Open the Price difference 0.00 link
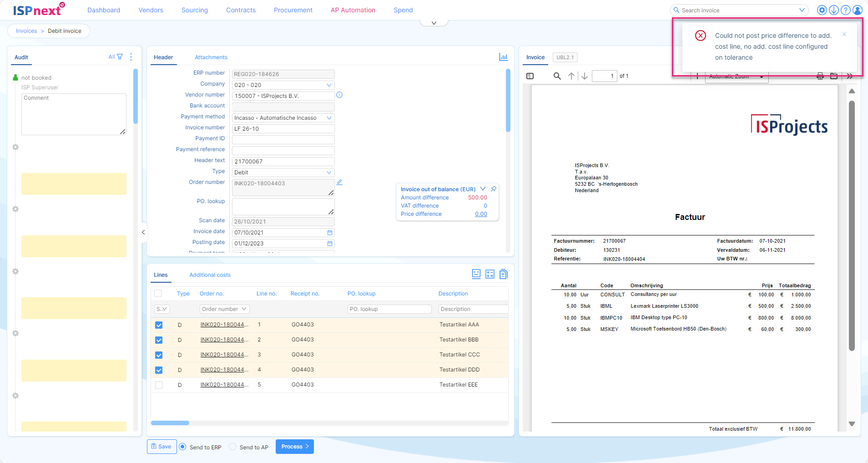Screen dimensions: 868x463 pos(481,214)
